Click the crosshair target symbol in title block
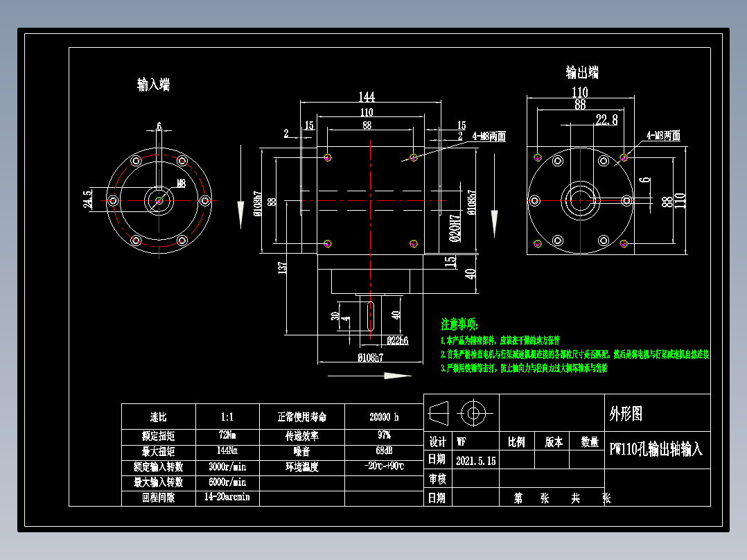The width and height of the screenshot is (747, 560). [473, 414]
